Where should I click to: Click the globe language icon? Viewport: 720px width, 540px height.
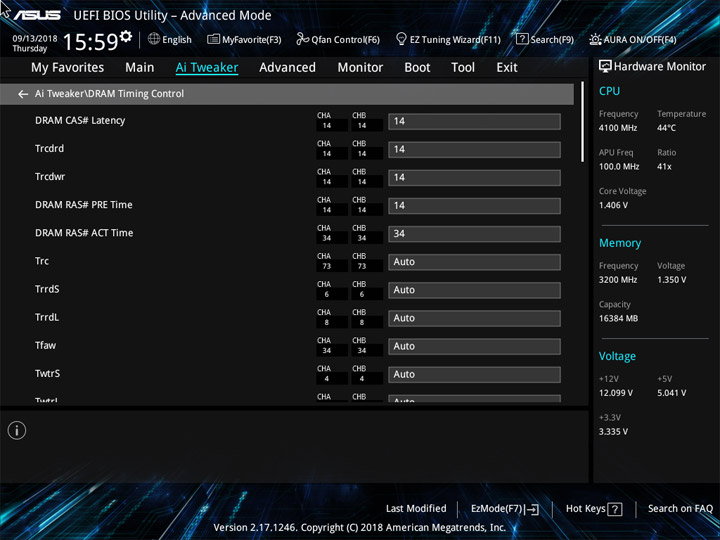pos(154,39)
